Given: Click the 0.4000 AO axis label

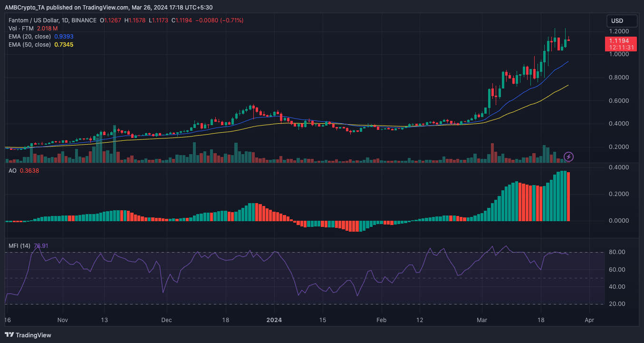Looking at the screenshot, I should coord(619,167).
